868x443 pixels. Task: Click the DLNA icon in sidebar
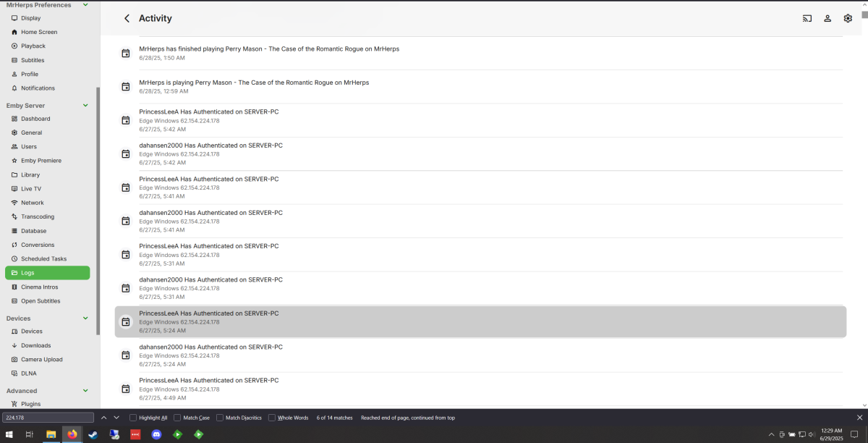(x=14, y=374)
